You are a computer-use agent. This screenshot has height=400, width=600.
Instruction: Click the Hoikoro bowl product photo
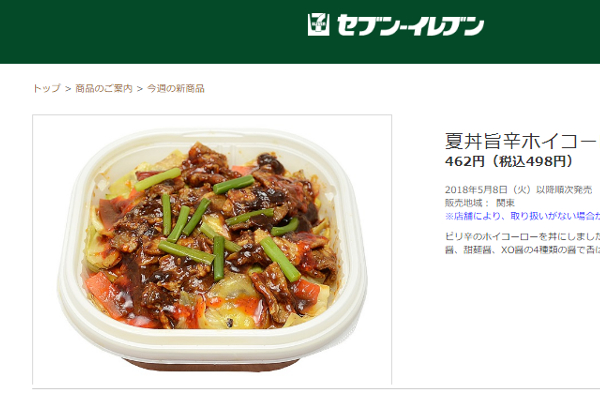pos(212,249)
